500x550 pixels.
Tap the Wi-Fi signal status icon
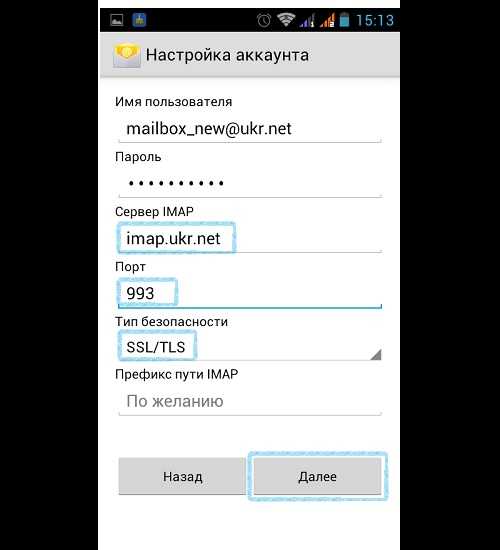286,20
